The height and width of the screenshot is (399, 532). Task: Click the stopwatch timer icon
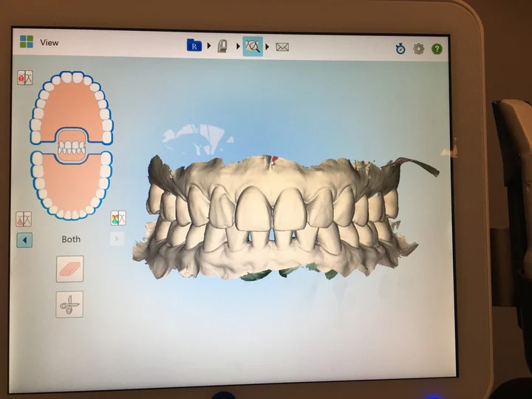[400, 49]
